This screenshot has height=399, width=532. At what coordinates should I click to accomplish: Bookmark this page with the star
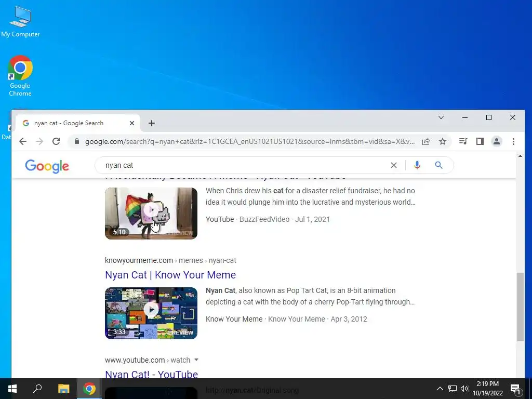[443, 141]
